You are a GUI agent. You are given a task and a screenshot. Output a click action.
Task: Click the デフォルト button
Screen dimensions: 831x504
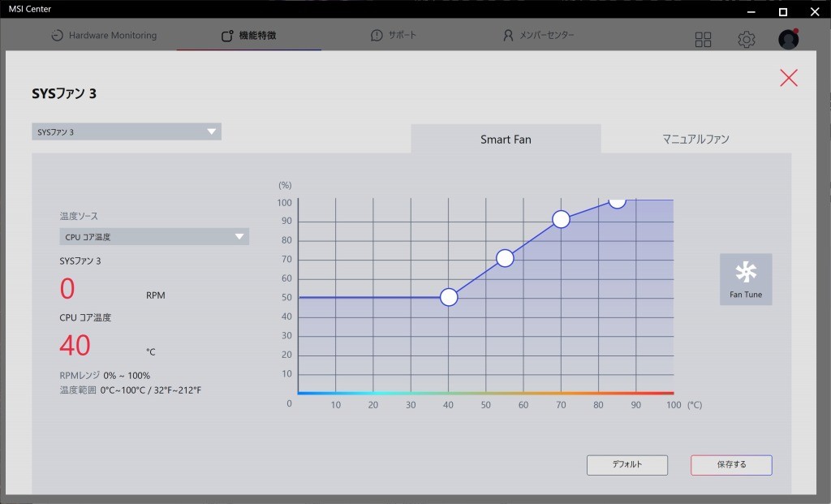[627, 465]
